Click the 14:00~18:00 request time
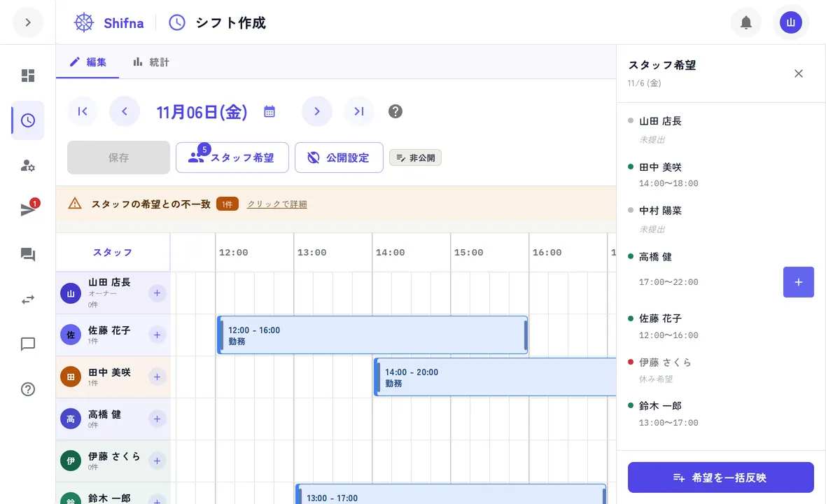 [x=668, y=183]
